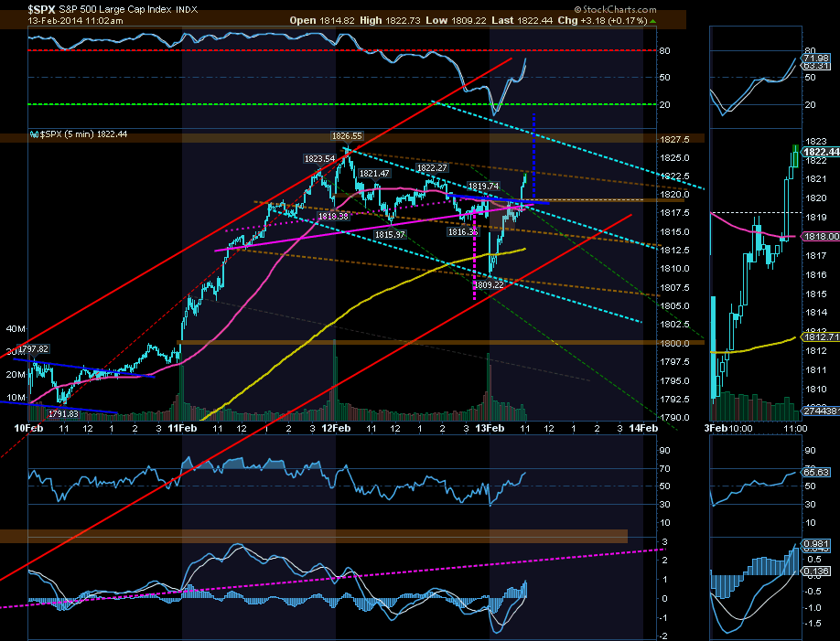Select the 1797.82 price annotation
The image size is (840, 641).
point(34,349)
